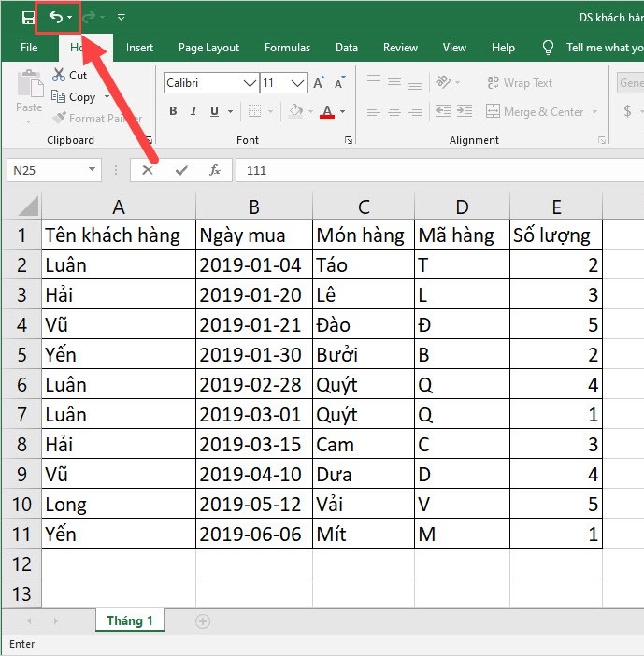The height and width of the screenshot is (656, 644).
Task: Click Increase Indent icon
Action: click(465, 111)
